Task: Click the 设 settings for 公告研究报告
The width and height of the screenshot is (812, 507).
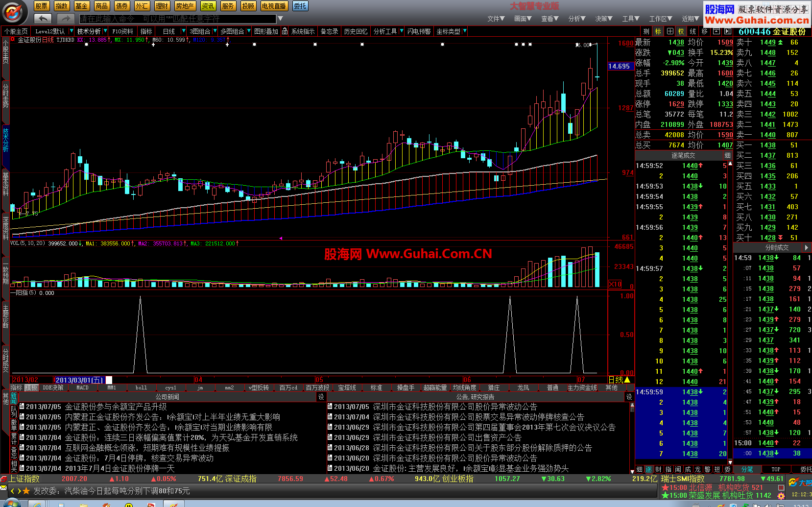Action: 629,397
